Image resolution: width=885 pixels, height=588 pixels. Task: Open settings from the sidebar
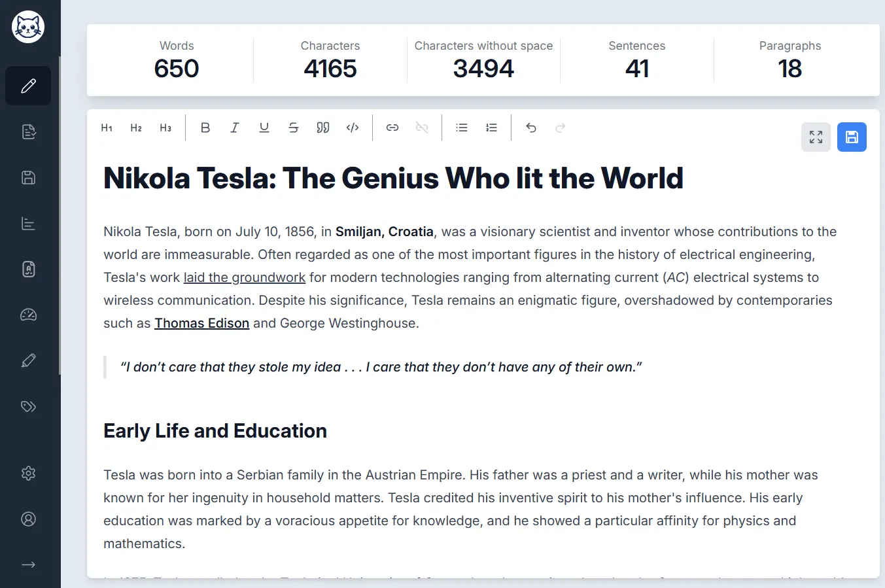tap(28, 474)
